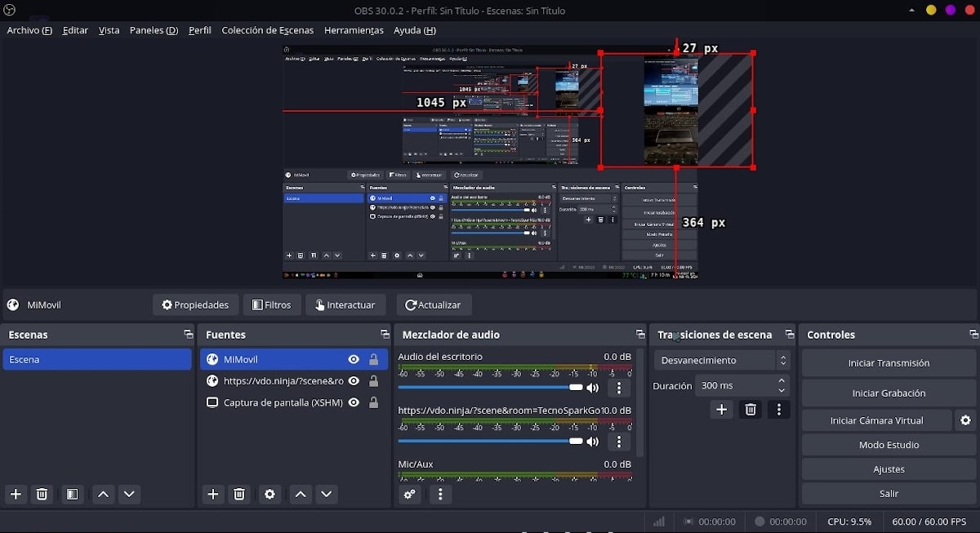Add a new scene with plus icon
980x533 pixels.
click(16, 494)
